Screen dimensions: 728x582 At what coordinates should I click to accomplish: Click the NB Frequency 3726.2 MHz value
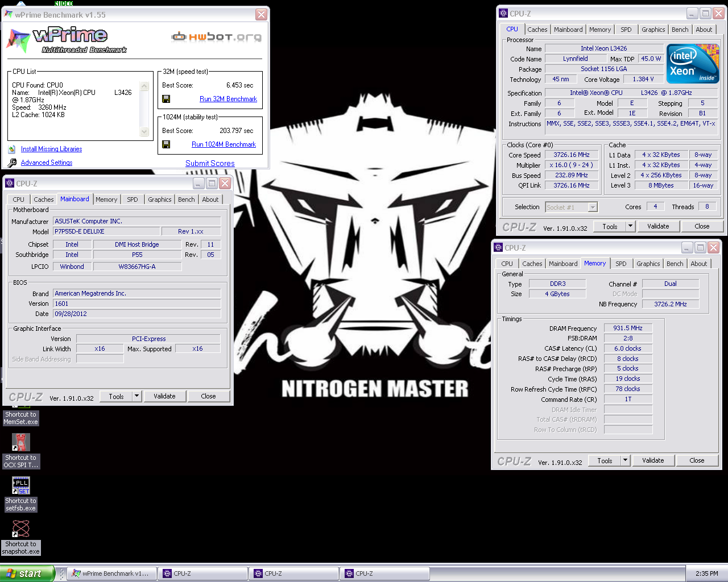[x=671, y=304]
